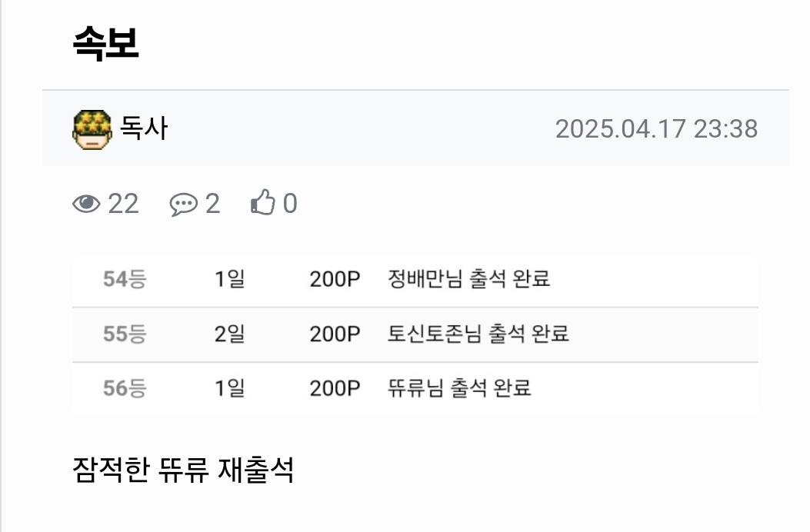Image resolution: width=810 pixels, height=532 pixels.
Task: Click the 2일 streak cell
Action: pyautogui.click(x=229, y=334)
